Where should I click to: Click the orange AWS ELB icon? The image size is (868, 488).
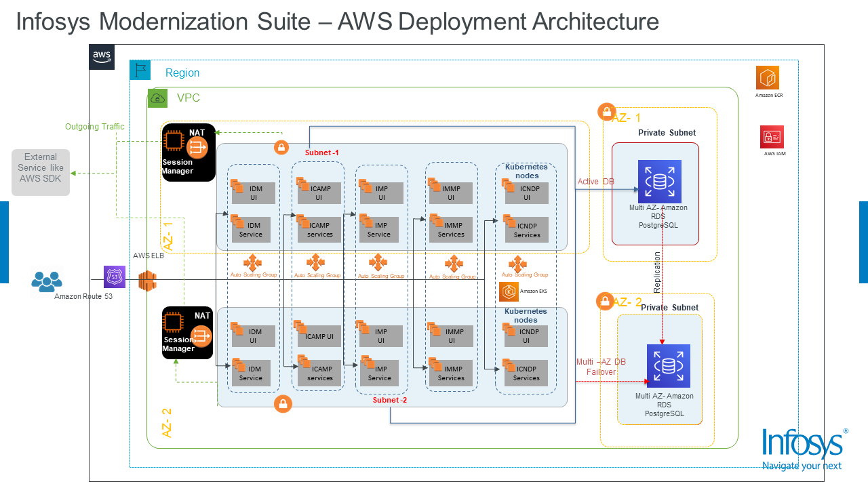pos(147,281)
